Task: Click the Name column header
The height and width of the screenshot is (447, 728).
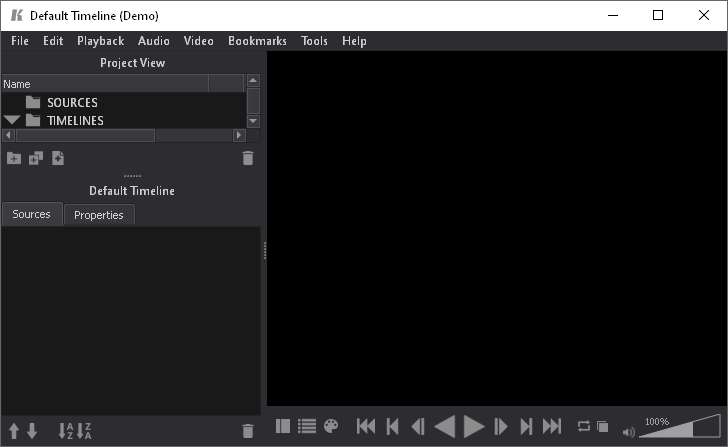Action: click(105, 84)
